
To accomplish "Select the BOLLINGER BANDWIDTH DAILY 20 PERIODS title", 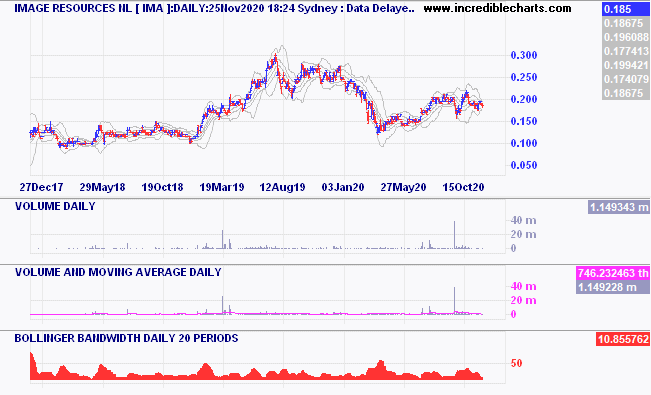I will (x=126, y=338).
